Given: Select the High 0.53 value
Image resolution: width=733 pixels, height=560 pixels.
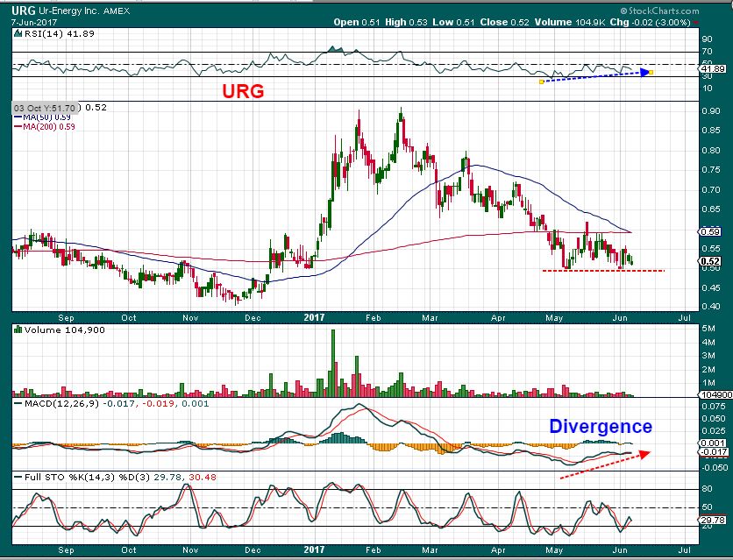Looking at the screenshot, I should click(x=406, y=22).
